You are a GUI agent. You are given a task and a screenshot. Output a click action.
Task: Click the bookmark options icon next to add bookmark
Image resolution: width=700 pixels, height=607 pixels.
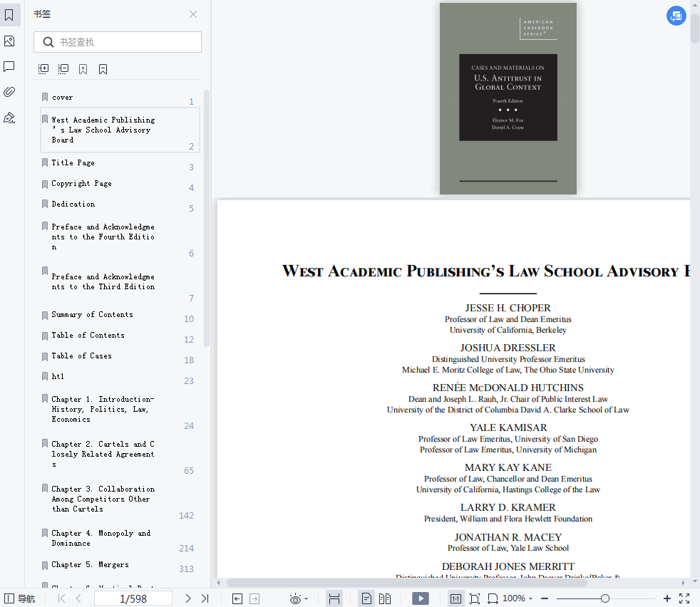click(x=103, y=68)
